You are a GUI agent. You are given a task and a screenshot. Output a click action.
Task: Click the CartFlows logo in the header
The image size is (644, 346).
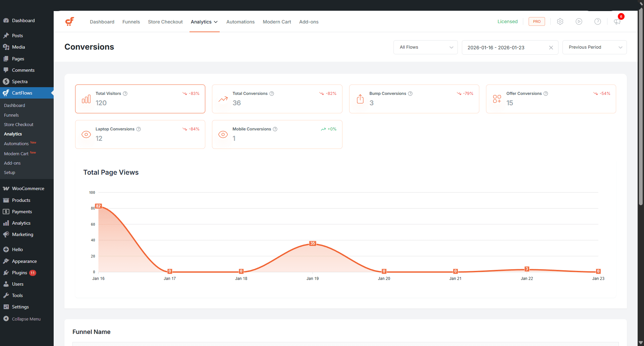pyautogui.click(x=70, y=21)
